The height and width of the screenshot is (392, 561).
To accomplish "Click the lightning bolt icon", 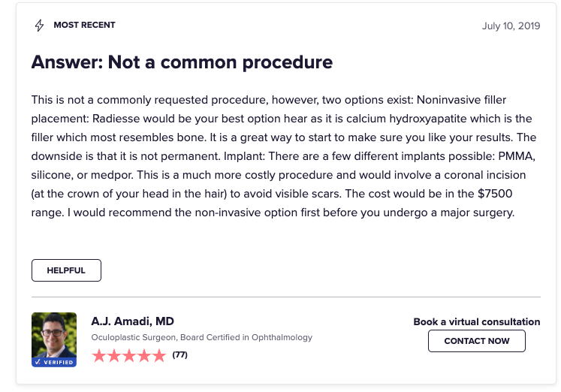I will point(39,26).
